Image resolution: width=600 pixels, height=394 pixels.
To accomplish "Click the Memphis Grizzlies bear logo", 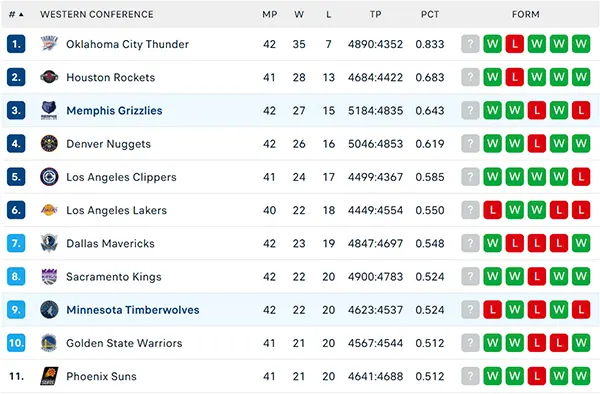I will click(49, 110).
